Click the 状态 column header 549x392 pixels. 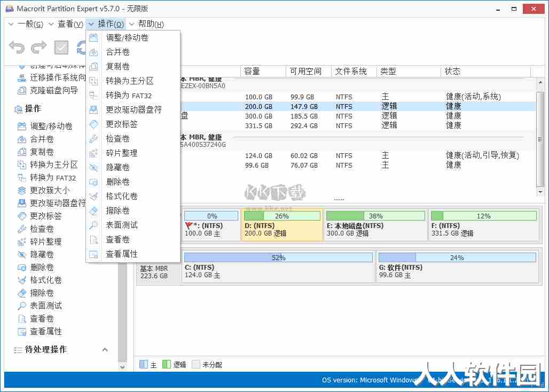[486, 72]
